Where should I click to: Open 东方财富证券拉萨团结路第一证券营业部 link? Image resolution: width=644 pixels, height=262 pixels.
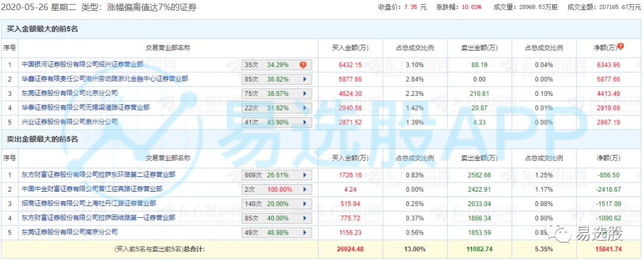98,217
